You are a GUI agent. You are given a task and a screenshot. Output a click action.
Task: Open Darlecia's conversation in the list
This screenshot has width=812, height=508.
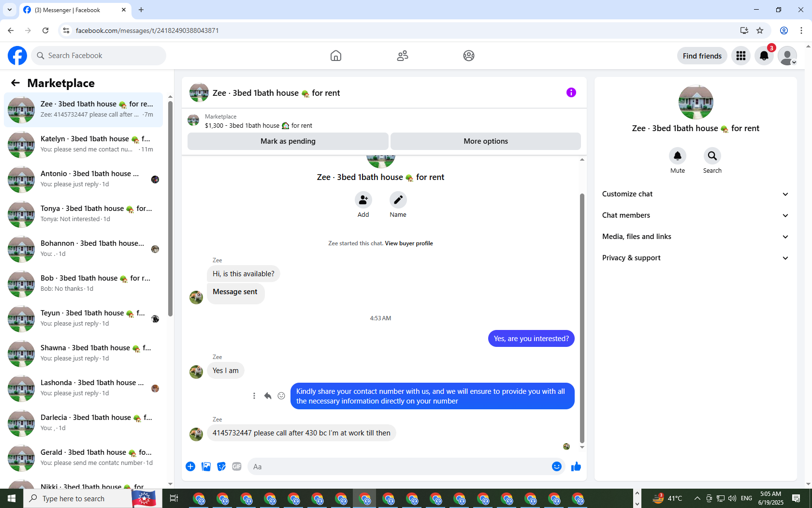83,423
